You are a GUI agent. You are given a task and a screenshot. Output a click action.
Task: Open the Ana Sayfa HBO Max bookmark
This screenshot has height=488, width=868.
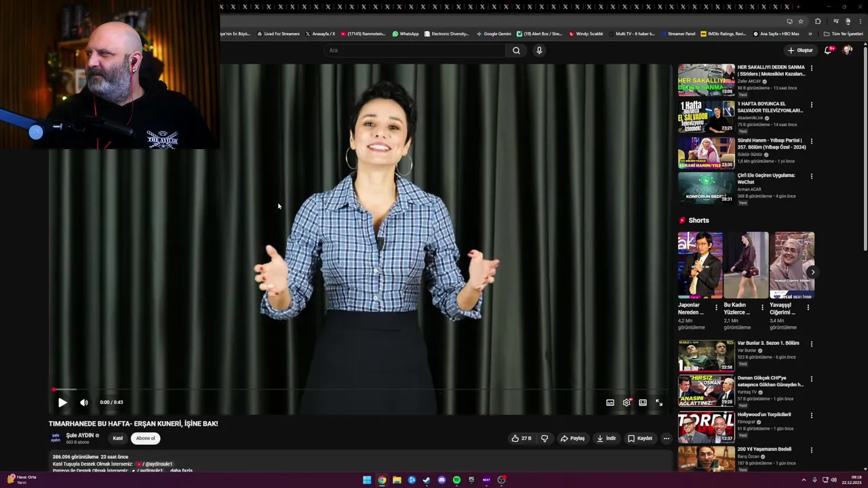[776, 34]
